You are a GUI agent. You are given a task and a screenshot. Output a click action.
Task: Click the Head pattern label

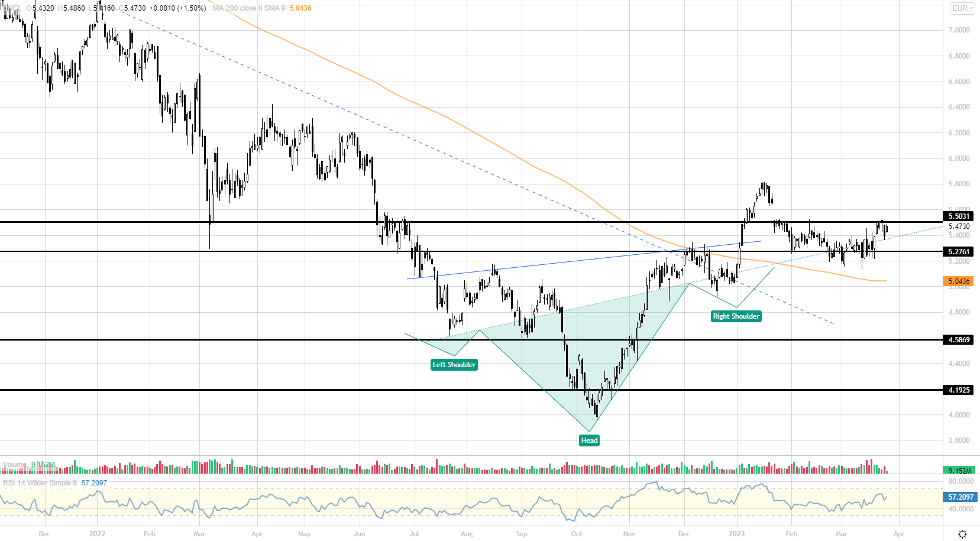[x=589, y=440]
